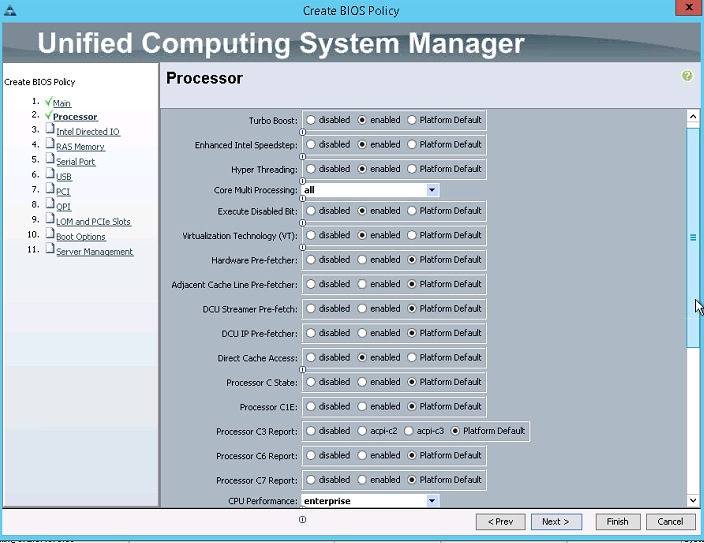Click the page icon beside LOM and PCIe Slots
Image resolution: width=704 pixels, height=543 pixels.
pos(50,219)
